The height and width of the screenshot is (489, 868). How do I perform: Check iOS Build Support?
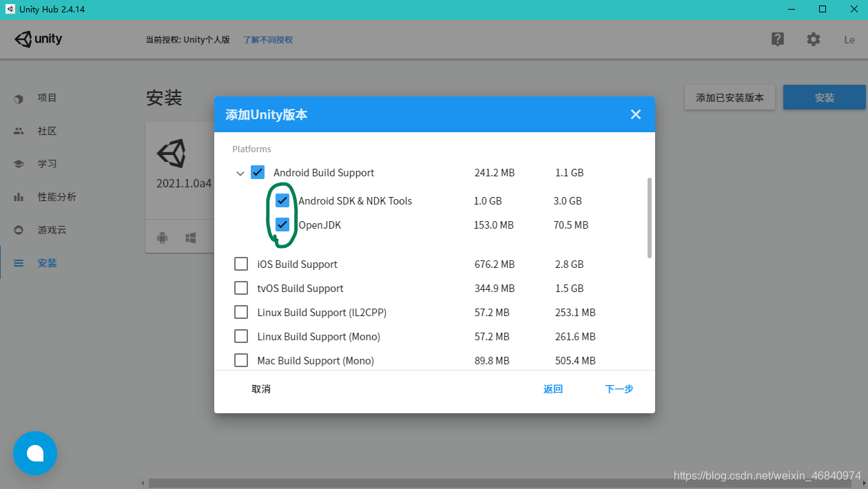[x=241, y=264]
